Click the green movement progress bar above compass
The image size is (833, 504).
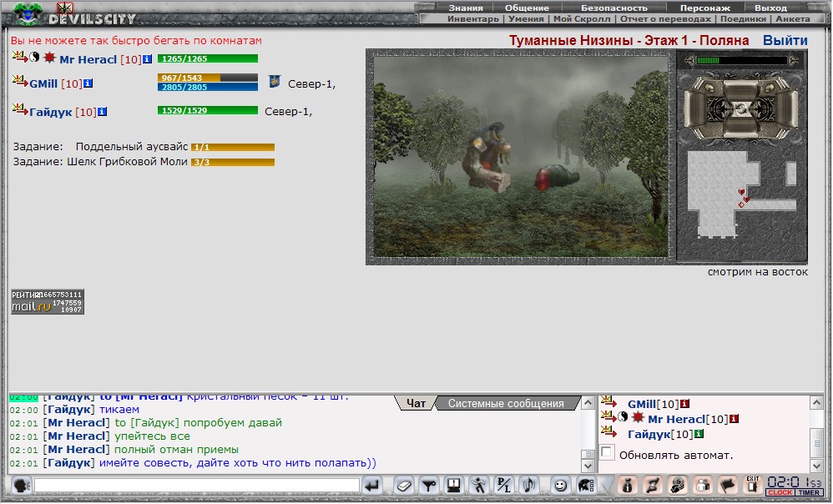pyautogui.click(x=741, y=60)
